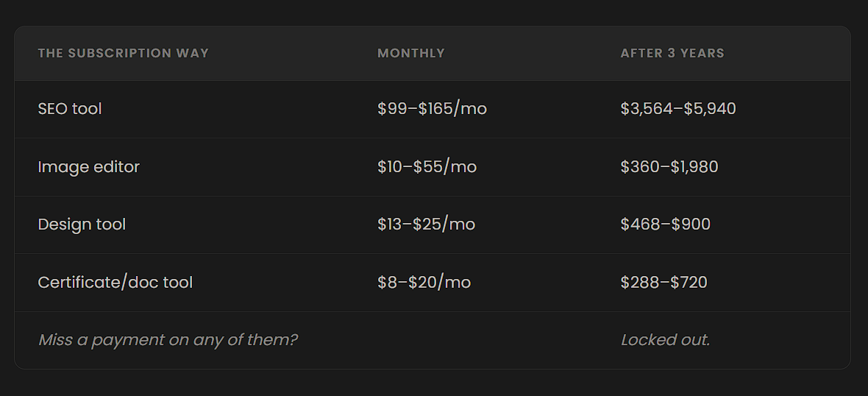Viewport: 868px width, 396px height.
Task: Select the Design tool row label
Action: pos(82,224)
